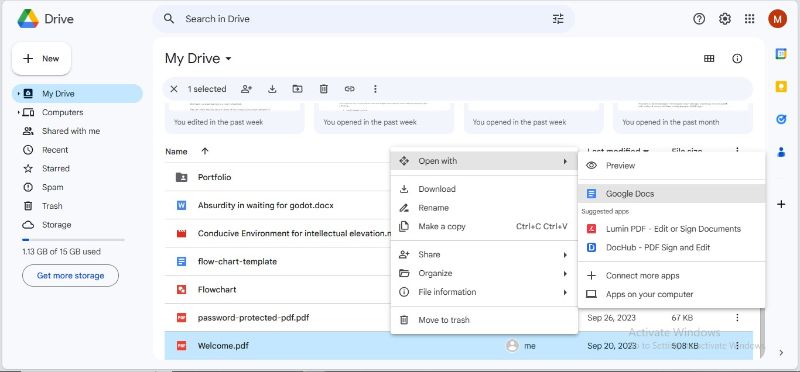This screenshot has width=800, height=372.
Task: Select Open with in context menu
Action: tap(484, 161)
